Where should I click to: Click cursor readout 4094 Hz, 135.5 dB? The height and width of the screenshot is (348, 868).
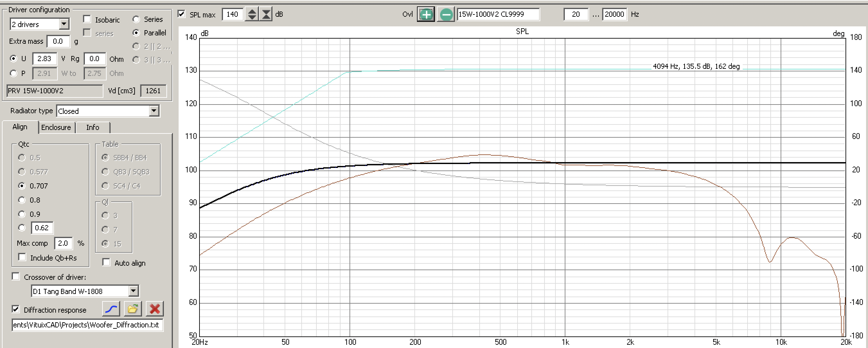click(x=696, y=67)
